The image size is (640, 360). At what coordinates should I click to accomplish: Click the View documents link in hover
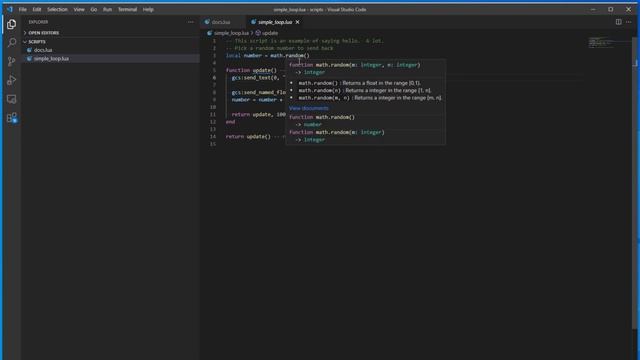[x=309, y=108]
